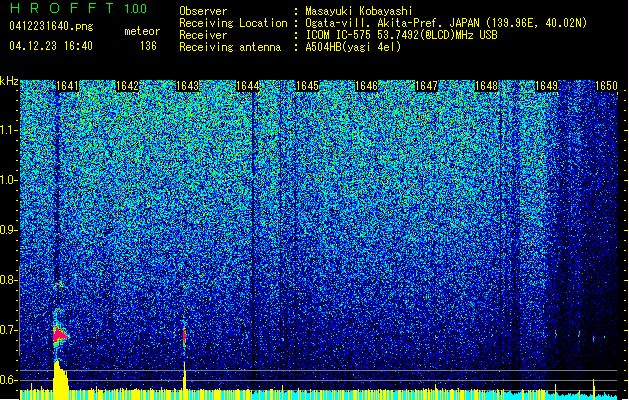Click the meteor count label
This screenshot has height=400, width=629.
[142, 31]
